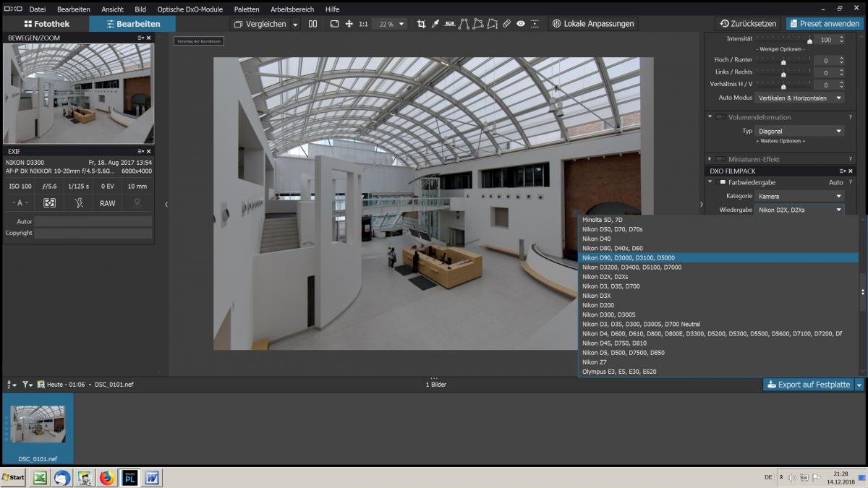Click the Hoch / Runter slider

tap(783, 61)
